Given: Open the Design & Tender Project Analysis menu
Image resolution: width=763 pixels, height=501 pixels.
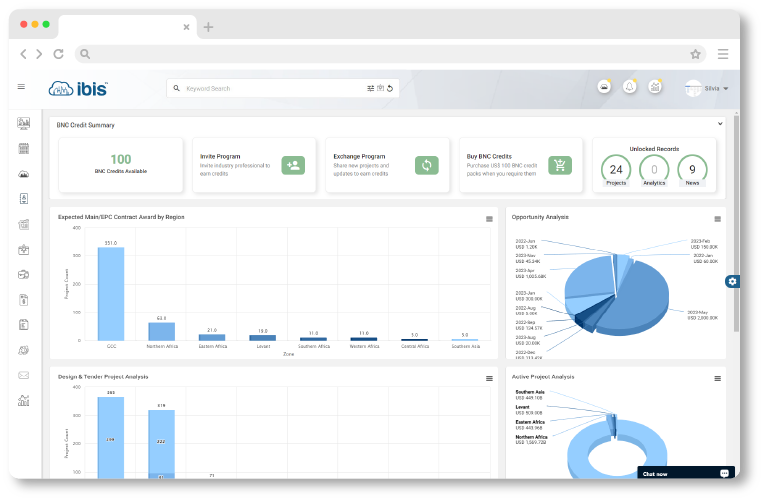Looking at the screenshot, I should point(489,378).
